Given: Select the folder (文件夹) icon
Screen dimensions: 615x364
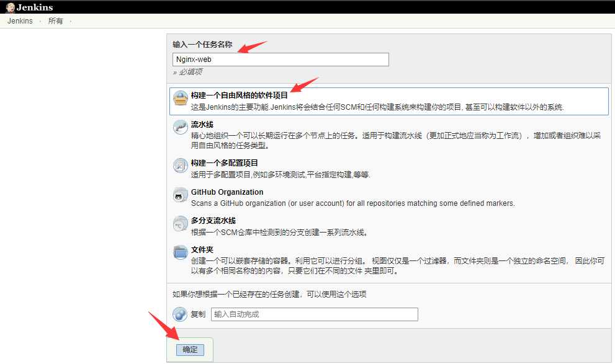Looking at the screenshot, I should pos(181,252).
